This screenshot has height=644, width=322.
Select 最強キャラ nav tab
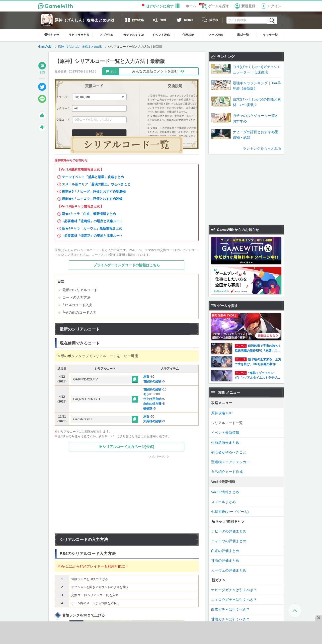click(x=52, y=35)
